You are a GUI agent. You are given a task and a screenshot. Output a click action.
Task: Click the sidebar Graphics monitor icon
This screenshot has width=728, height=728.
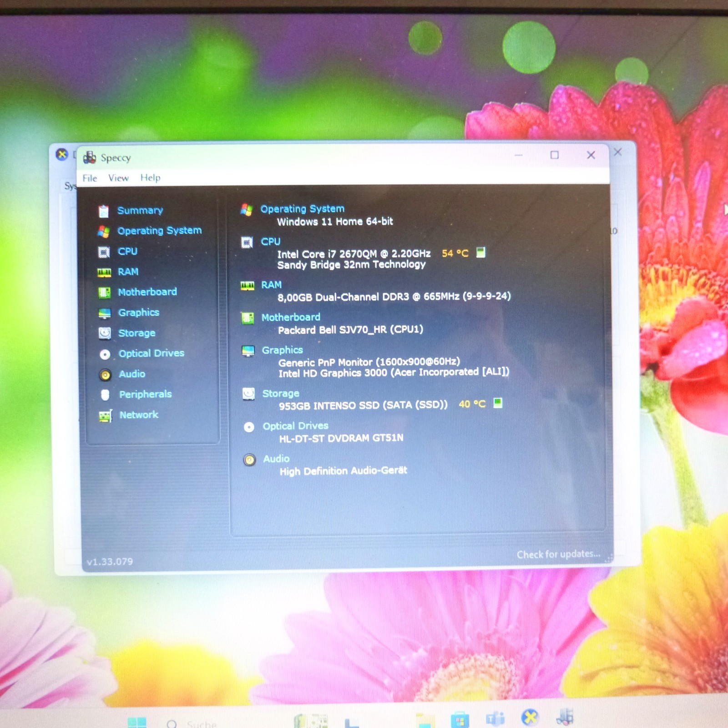point(105,313)
